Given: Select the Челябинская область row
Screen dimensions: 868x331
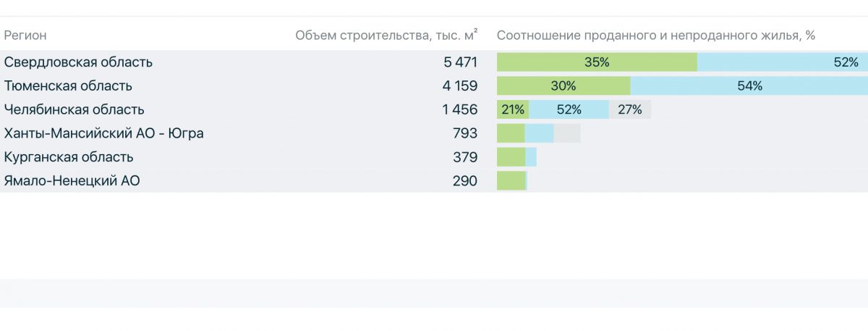Looking at the screenshot, I should (x=434, y=110).
